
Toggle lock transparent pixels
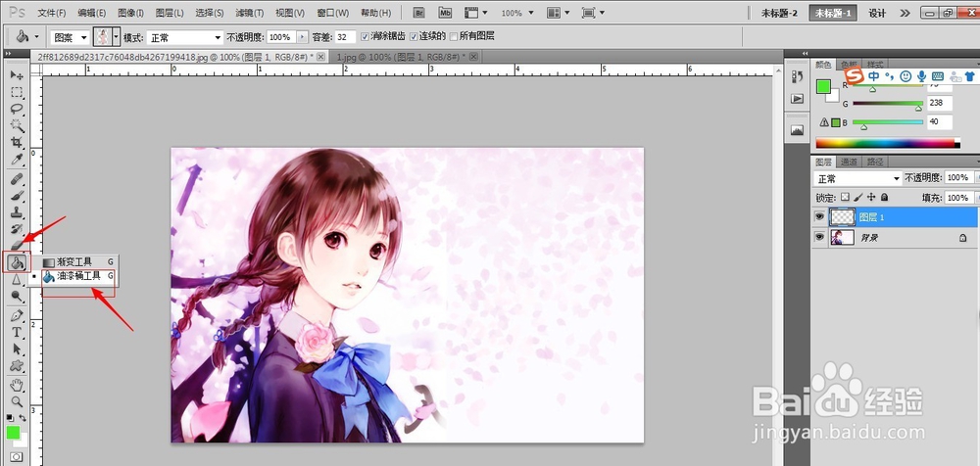(x=845, y=198)
